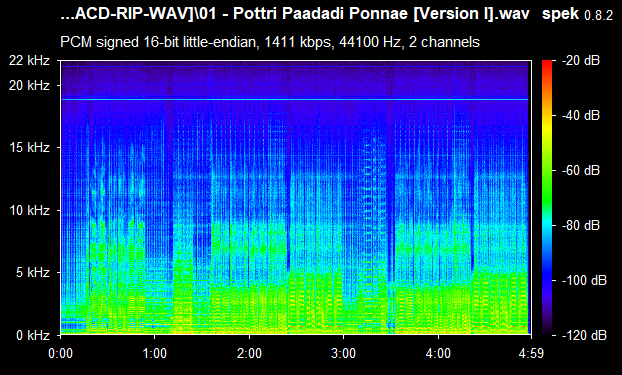Click the 10 kHz frequency axis label
The width and height of the screenshot is (622, 375).
[29, 210]
